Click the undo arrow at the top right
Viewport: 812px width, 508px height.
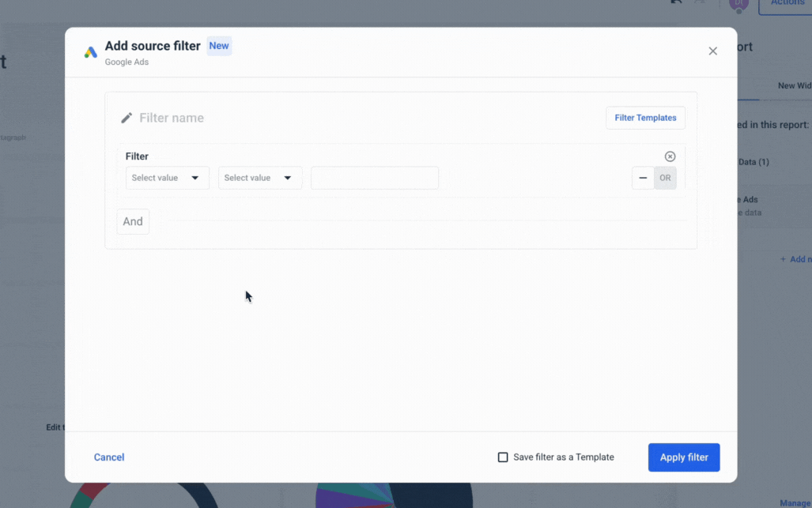pos(676,2)
